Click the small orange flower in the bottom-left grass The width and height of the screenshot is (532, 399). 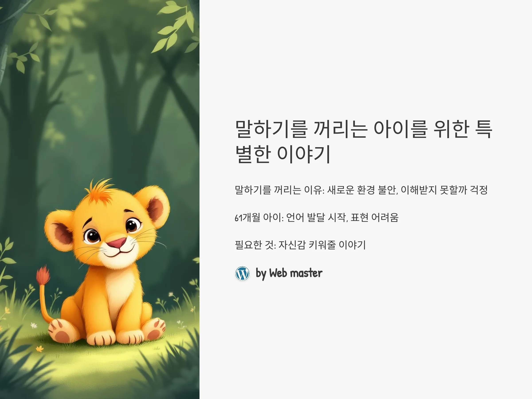pos(40,348)
